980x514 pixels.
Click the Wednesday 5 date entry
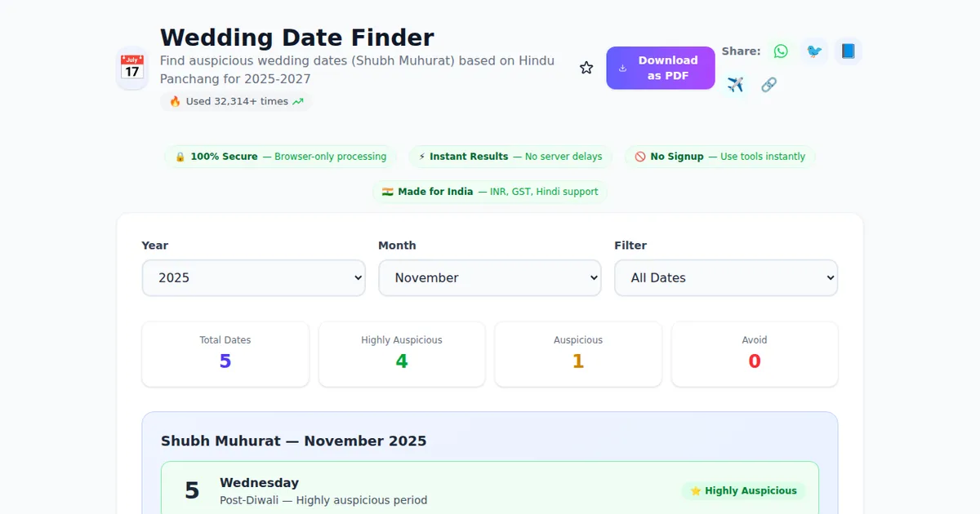pyautogui.click(x=408, y=490)
